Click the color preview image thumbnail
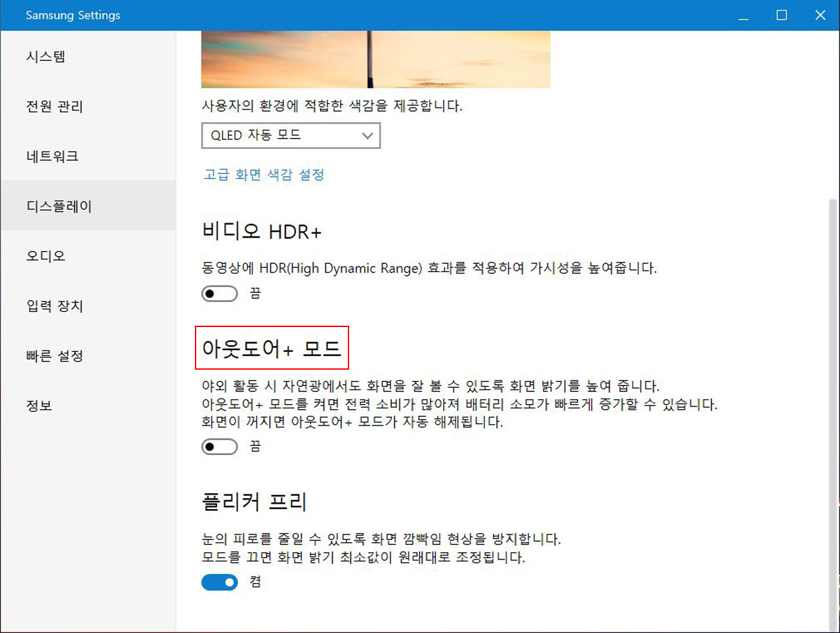840x633 pixels. 375,59
